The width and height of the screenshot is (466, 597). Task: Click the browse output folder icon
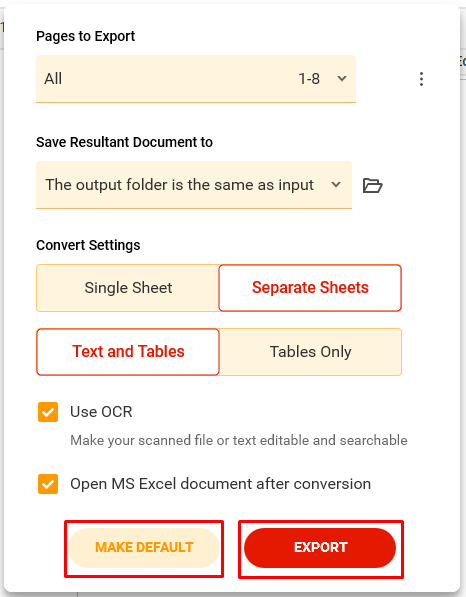[372, 185]
